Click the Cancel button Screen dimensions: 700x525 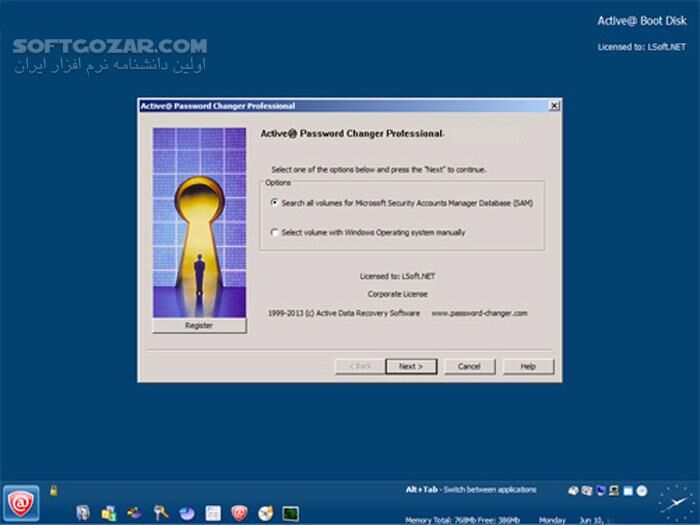(469, 366)
